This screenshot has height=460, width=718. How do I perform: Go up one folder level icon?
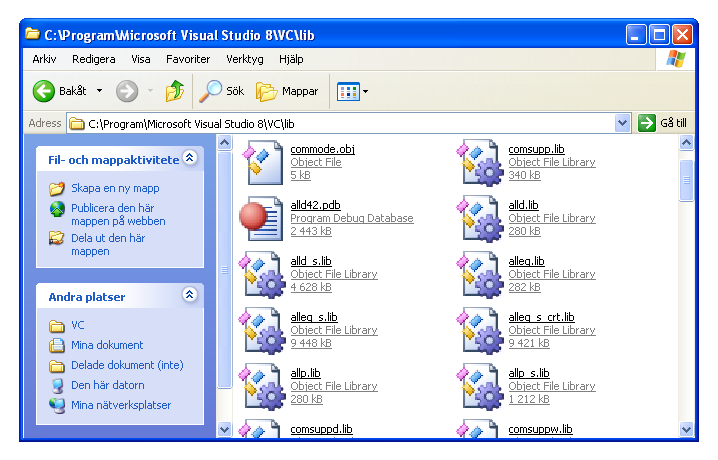click(174, 91)
